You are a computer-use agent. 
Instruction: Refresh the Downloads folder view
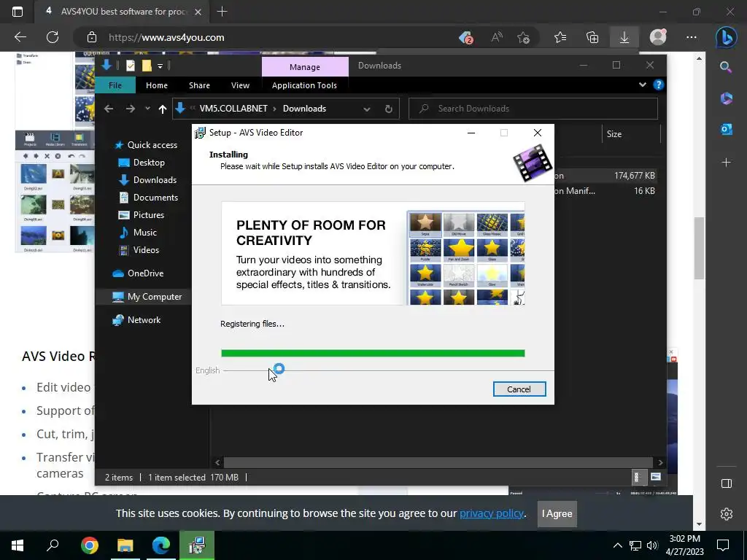389,109
